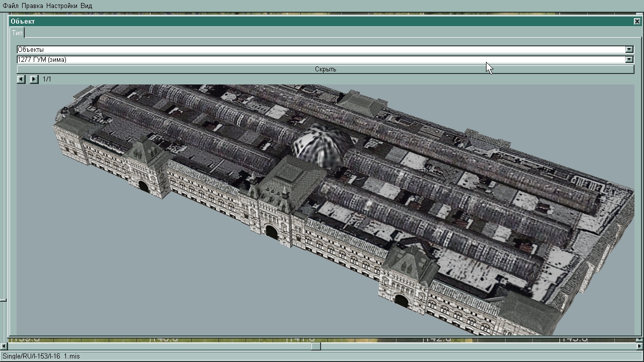Image resolution: width=644 pixels, height=362 pixels.
Task: Click the previous preview arrow button
Action: coord(21,79)
